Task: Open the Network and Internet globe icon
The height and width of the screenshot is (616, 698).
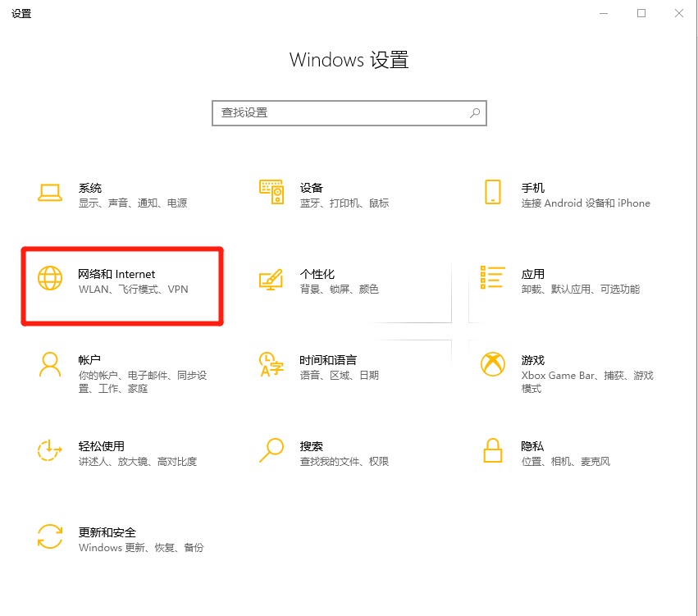Action: 50,278
